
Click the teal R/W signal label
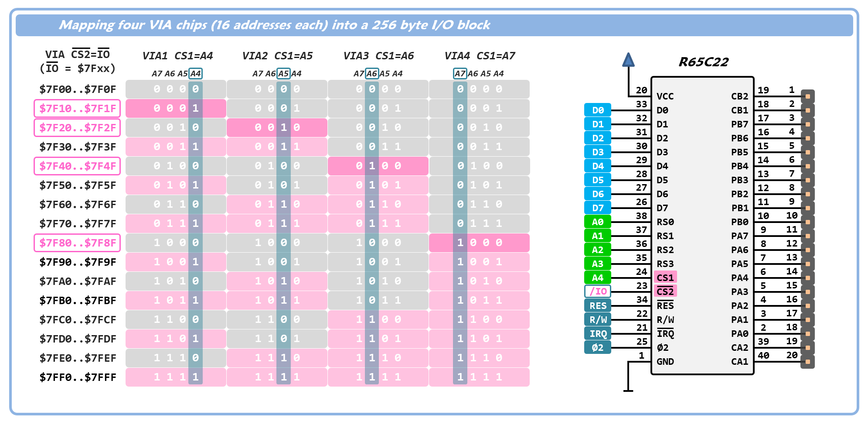pos(597,320)
